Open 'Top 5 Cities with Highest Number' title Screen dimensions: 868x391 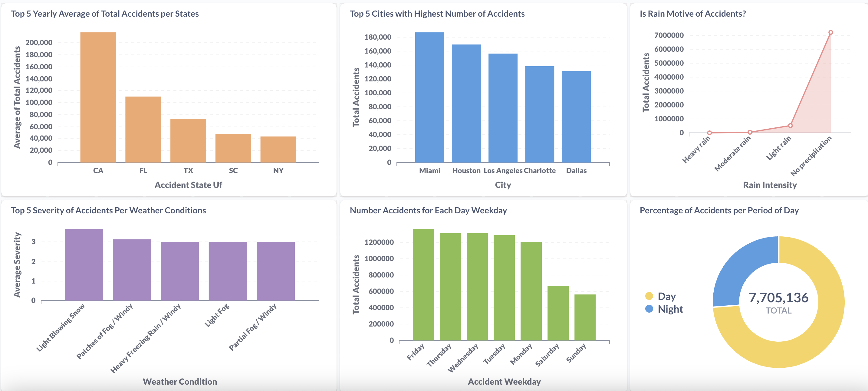pos(437,14)
